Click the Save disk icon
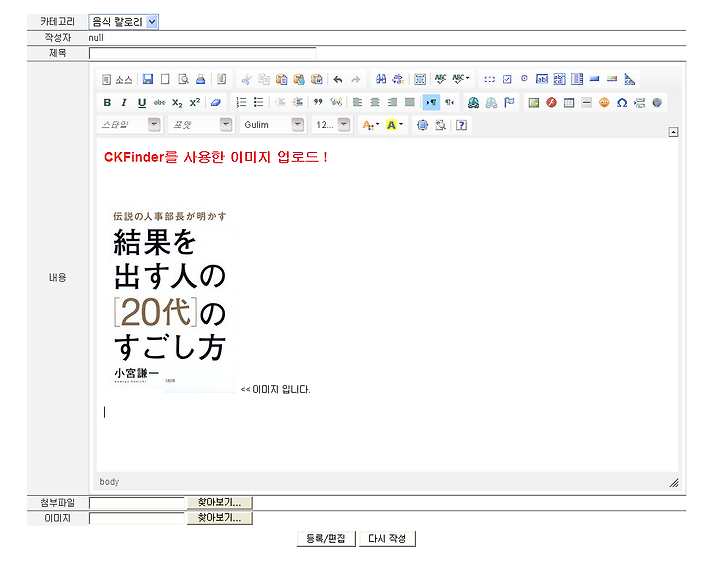 148,79
